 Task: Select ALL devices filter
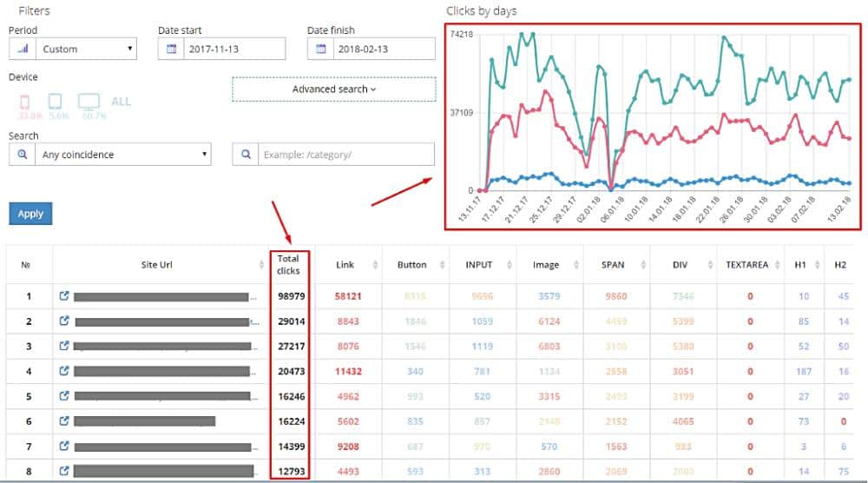(x=121, y=102)
